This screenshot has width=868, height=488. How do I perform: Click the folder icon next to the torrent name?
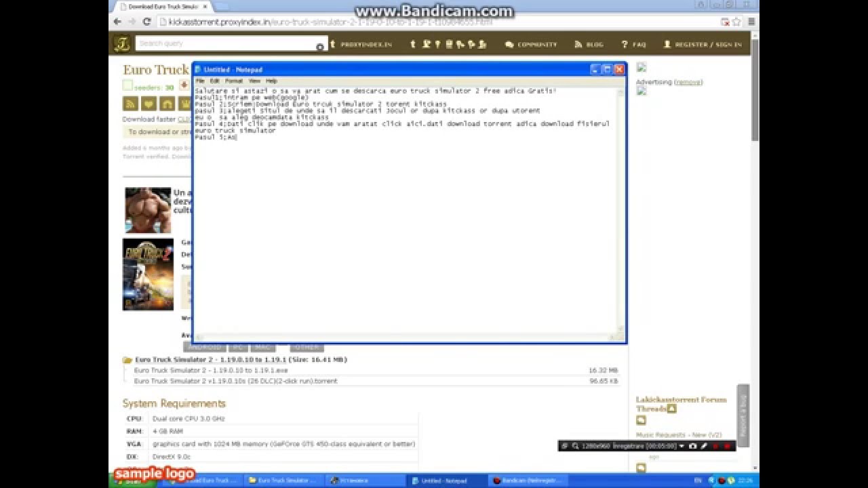tap(127, 360)
